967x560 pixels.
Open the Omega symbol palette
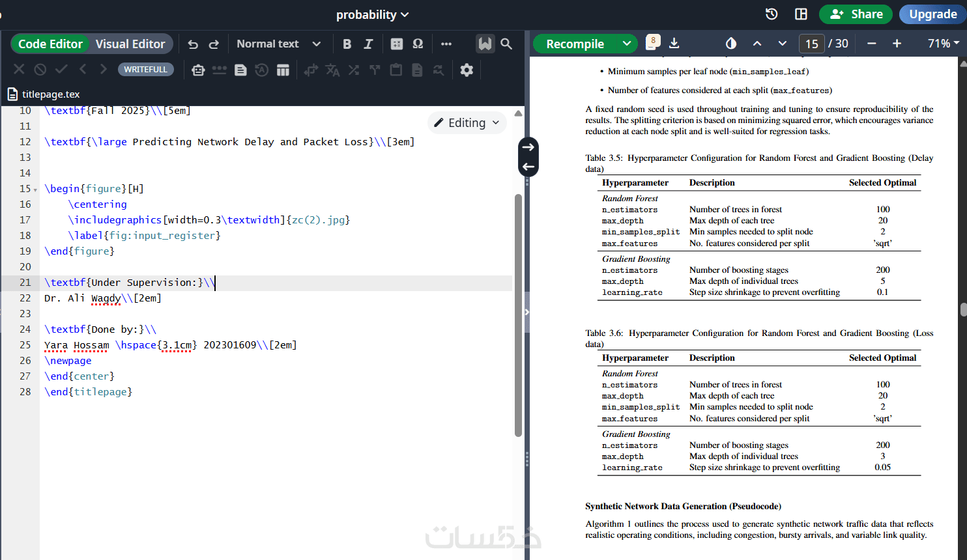418,44
